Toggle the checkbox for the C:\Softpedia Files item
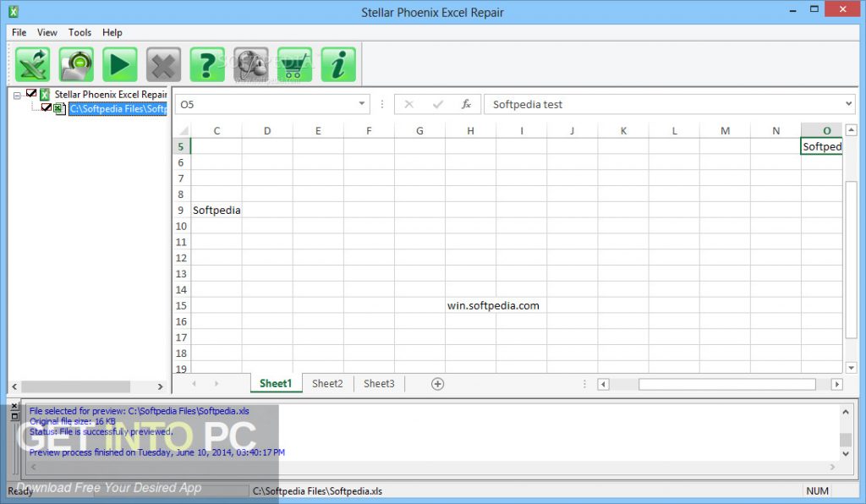 47,107
